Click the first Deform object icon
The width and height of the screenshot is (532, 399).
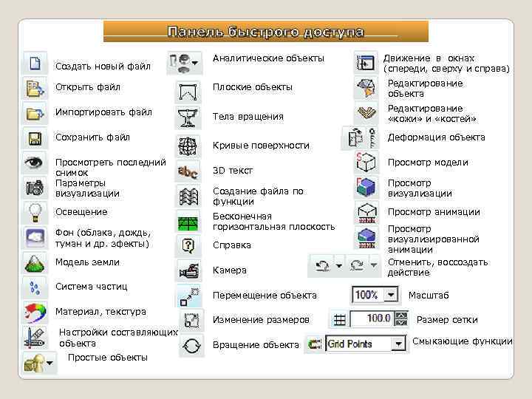coord(355,137)
